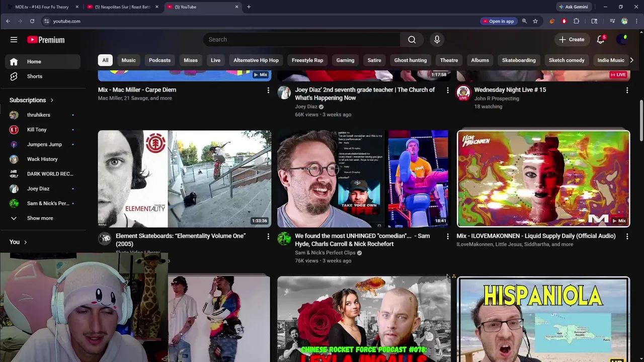Screen dimensions: 644x362
Task: Open Joey Diaz channel avatar beside video
Action: [284, 93]
